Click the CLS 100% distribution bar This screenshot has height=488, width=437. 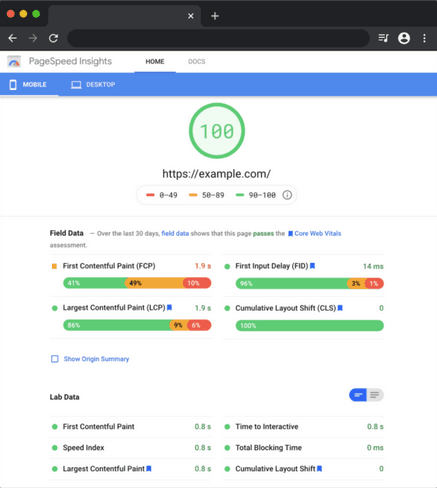(310, 326)
